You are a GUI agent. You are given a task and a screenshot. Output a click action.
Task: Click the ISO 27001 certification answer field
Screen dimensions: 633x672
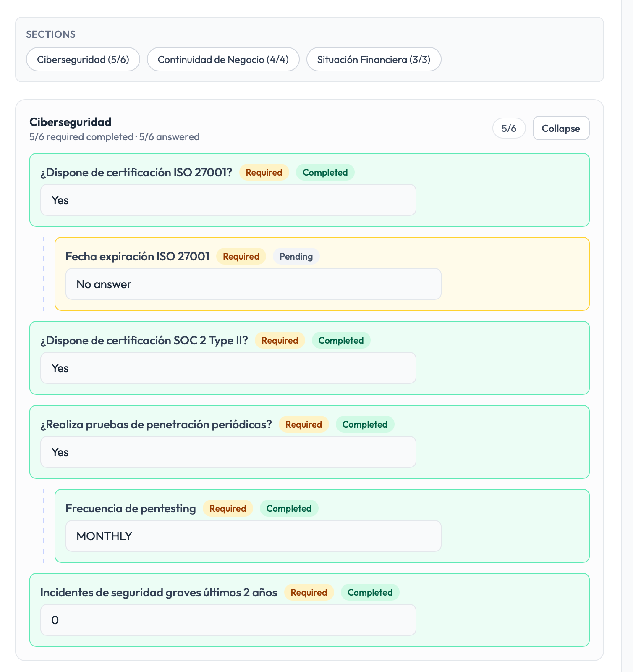228,200
